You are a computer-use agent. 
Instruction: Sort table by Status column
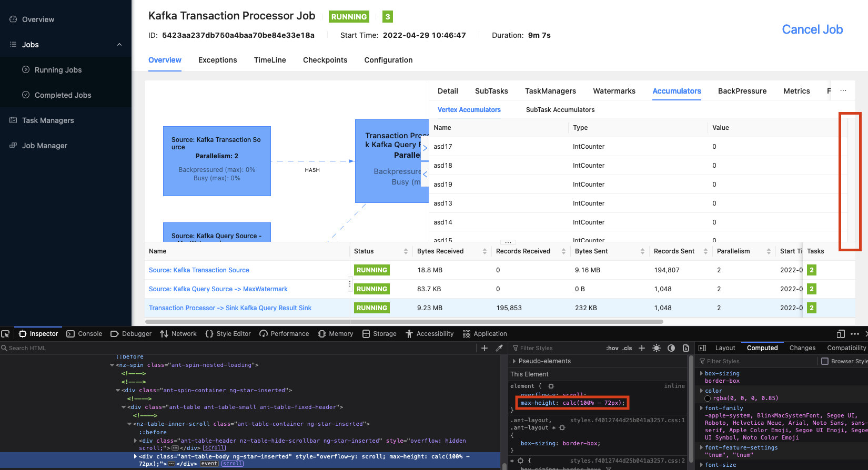(x=406, y=251)
